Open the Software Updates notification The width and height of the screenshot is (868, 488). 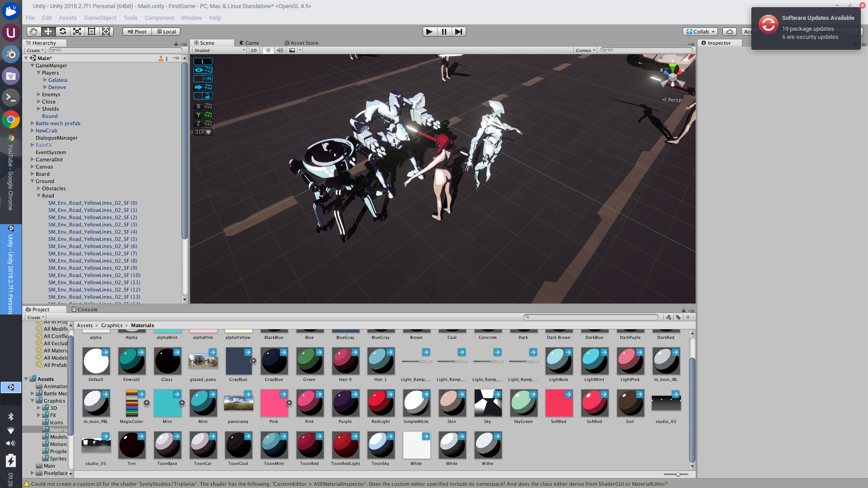click(x=806, y=28)
